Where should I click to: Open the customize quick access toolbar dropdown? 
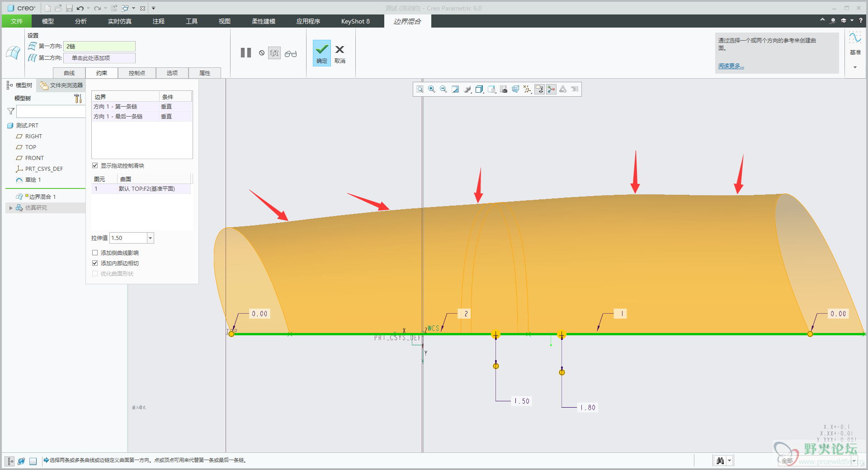point(153,8)
